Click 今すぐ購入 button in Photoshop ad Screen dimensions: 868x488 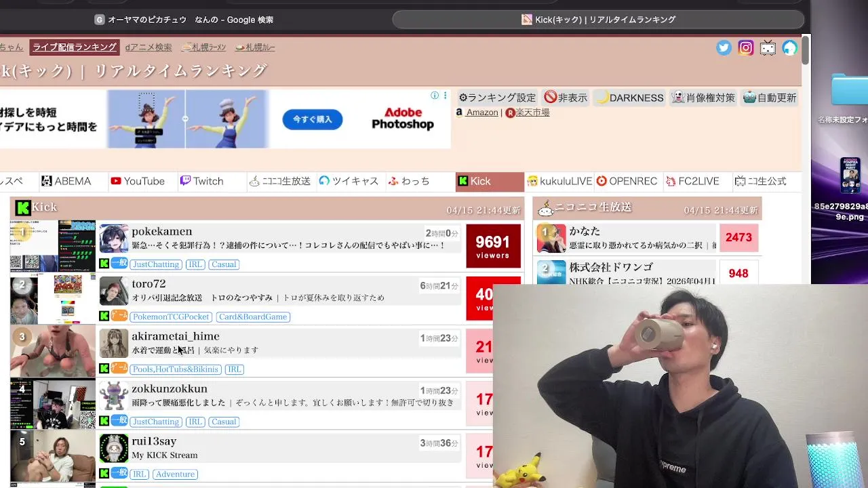point(313,119)
